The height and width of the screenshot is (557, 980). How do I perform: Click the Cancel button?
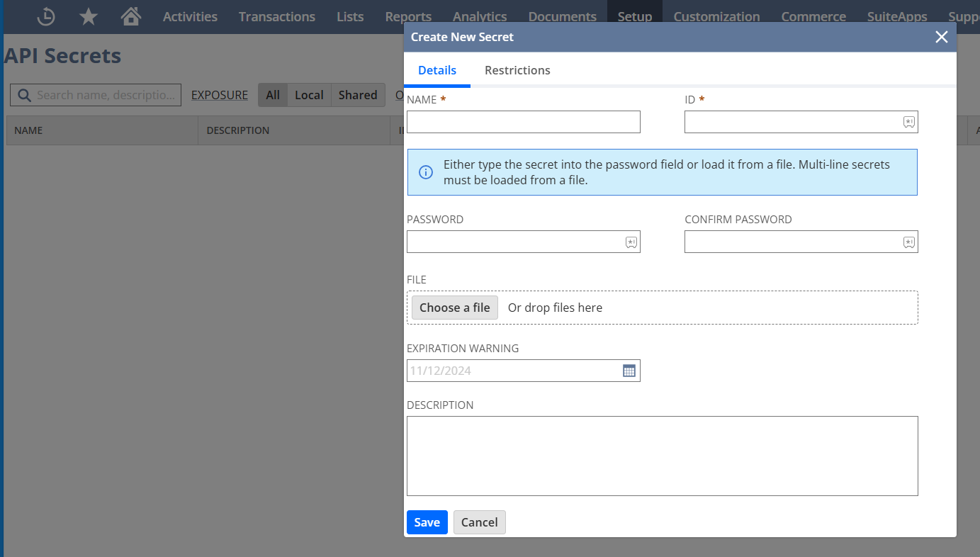coord(479,522)
